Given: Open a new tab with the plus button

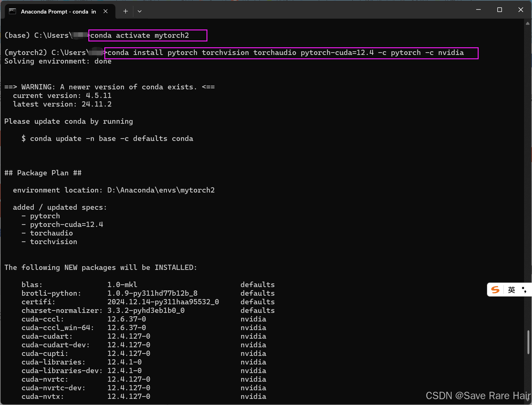Looking at the screenshot, I should pyautogui.click(x=125, y=11).
